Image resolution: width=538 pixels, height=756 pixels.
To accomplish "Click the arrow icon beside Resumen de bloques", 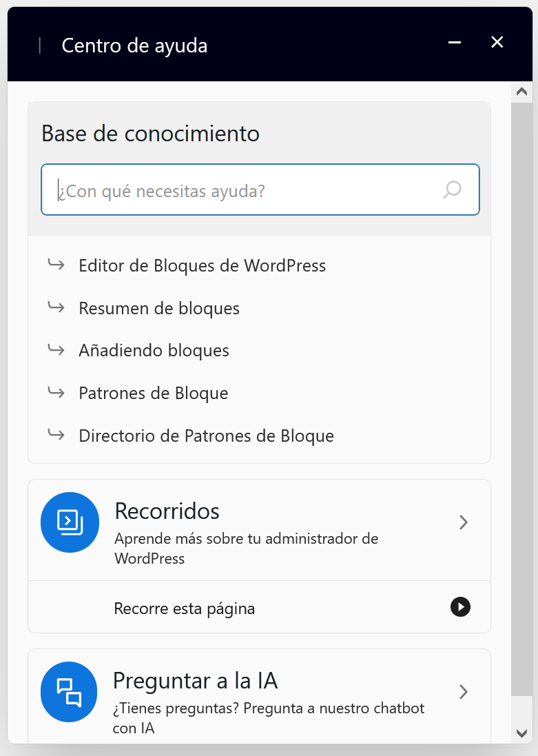I will 56,307.
